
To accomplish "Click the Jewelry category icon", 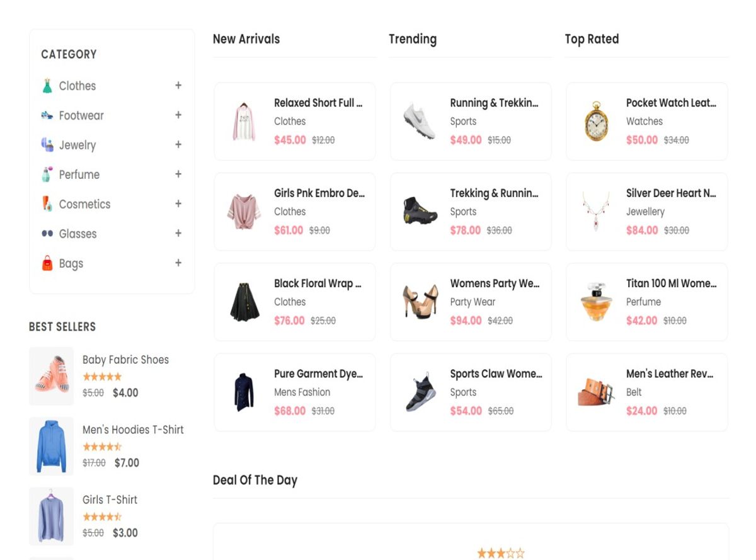I will point(47,145).
